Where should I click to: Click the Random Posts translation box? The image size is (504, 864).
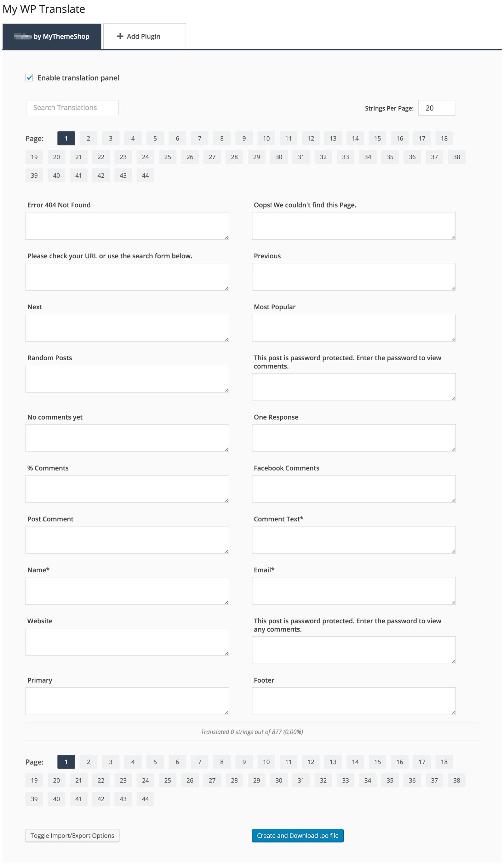pos(127,379)
